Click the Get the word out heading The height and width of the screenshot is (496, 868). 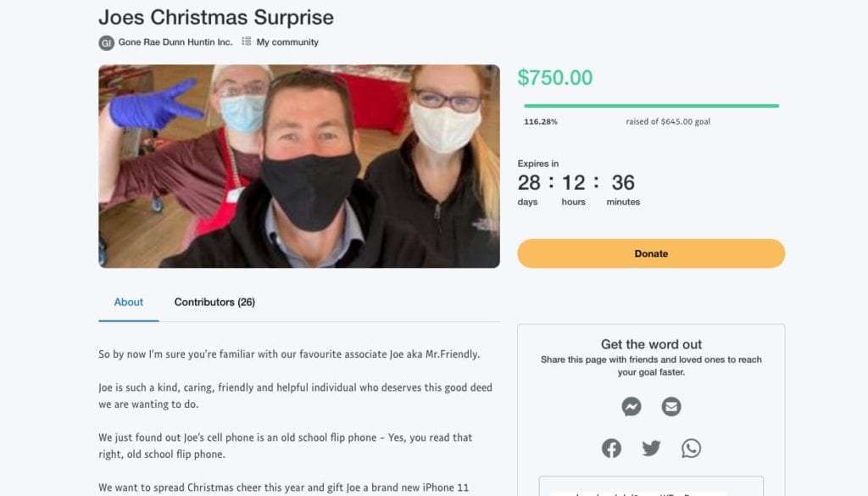pos(650,344)
